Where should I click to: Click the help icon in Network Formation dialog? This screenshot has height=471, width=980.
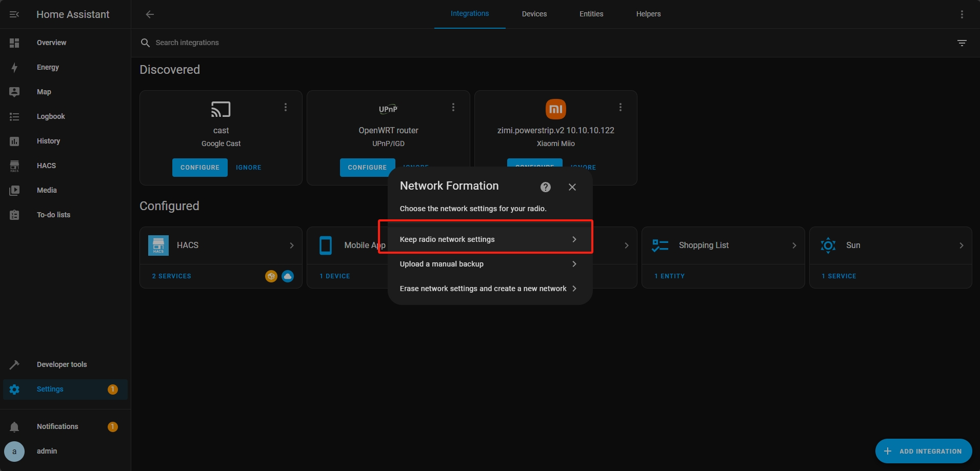coord(546,187)
